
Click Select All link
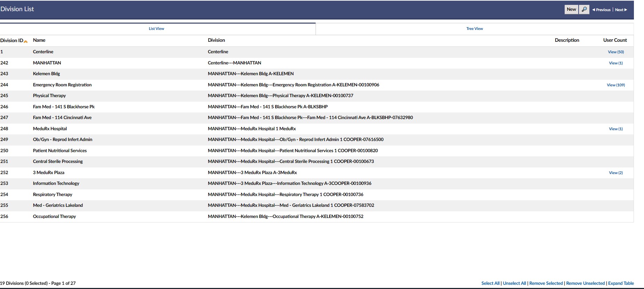click(490, 283)
